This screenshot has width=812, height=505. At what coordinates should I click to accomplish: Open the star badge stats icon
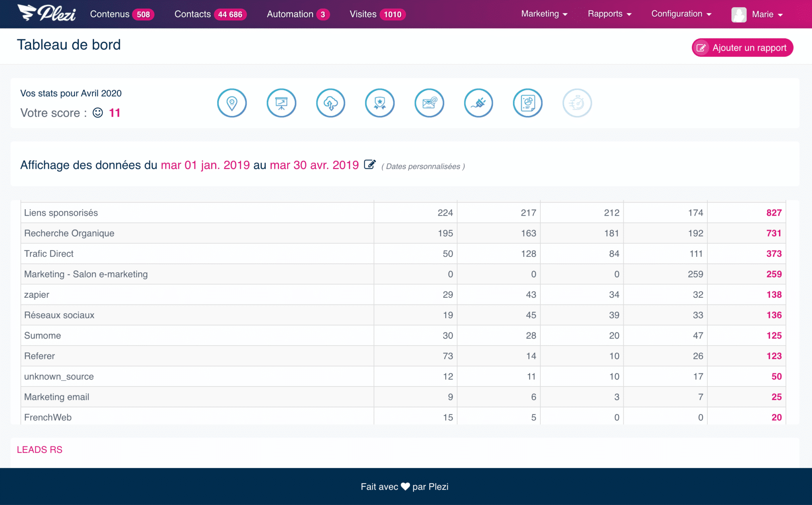point(380,103)
